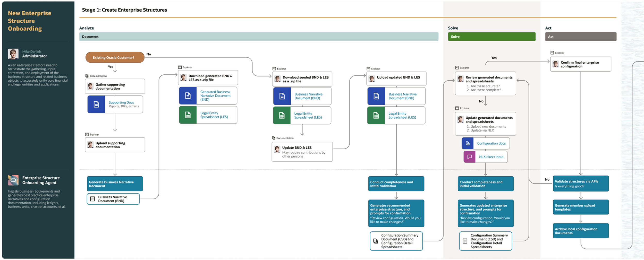Image resolution: width=644 pixels, height=260 pixels.
Task: Select the Act section bar
Action: tap(581, 37)
